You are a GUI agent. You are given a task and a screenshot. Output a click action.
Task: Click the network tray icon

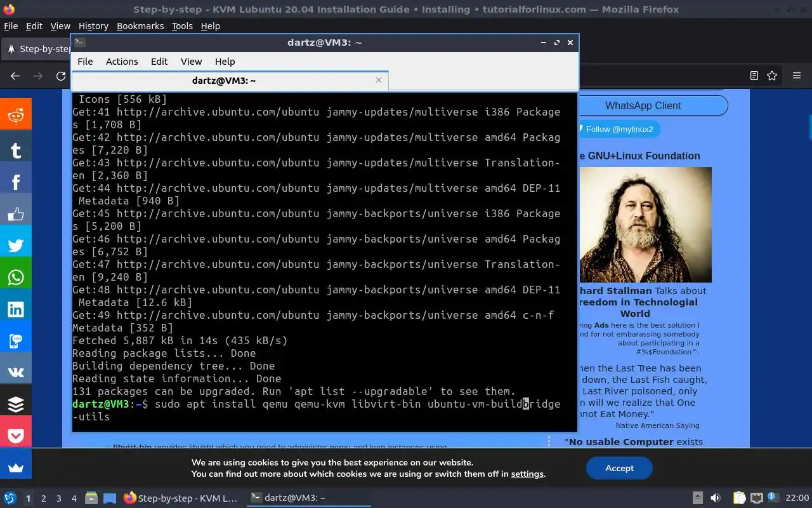pos(756,498)
